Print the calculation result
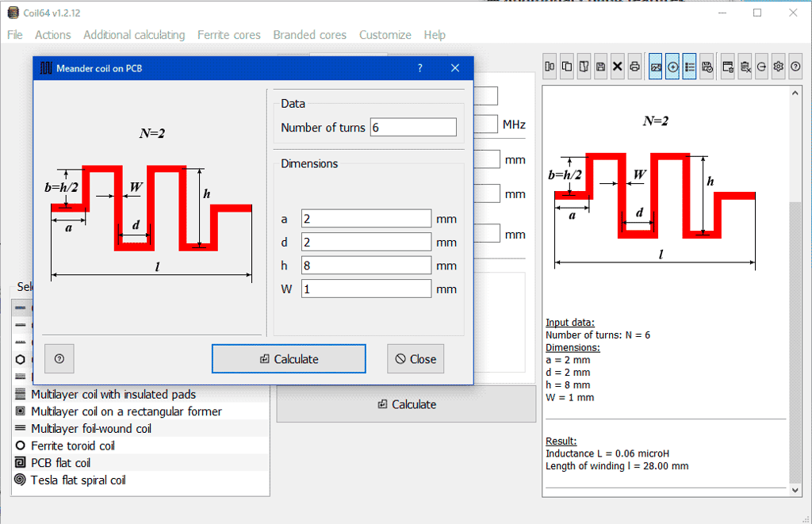Screen dimensions: 812x524 click(636, 67)
